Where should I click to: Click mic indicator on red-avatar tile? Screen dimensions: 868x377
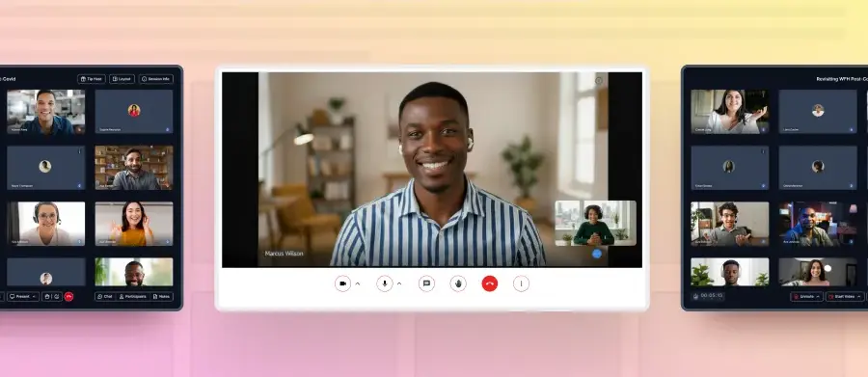(x=168, y=129)
